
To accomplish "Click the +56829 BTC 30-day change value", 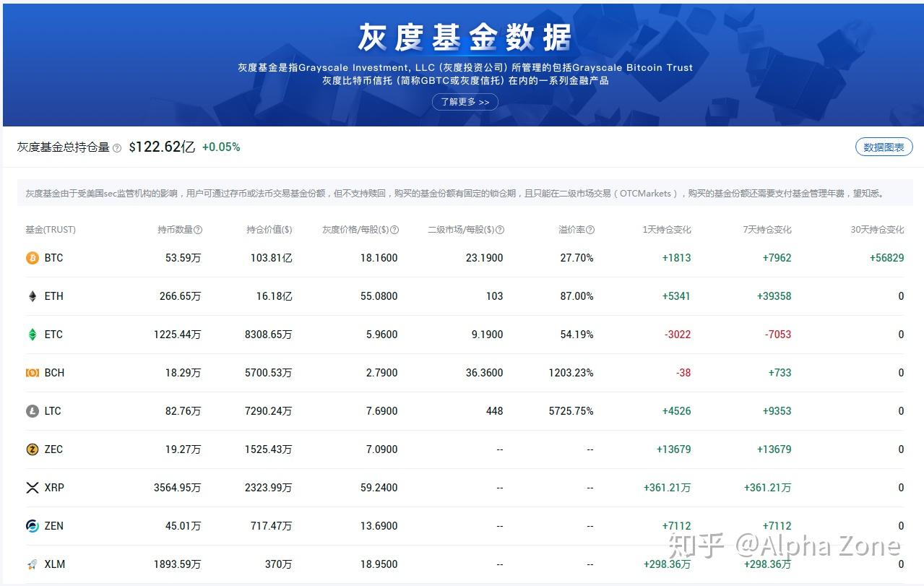I will point(886,257).
